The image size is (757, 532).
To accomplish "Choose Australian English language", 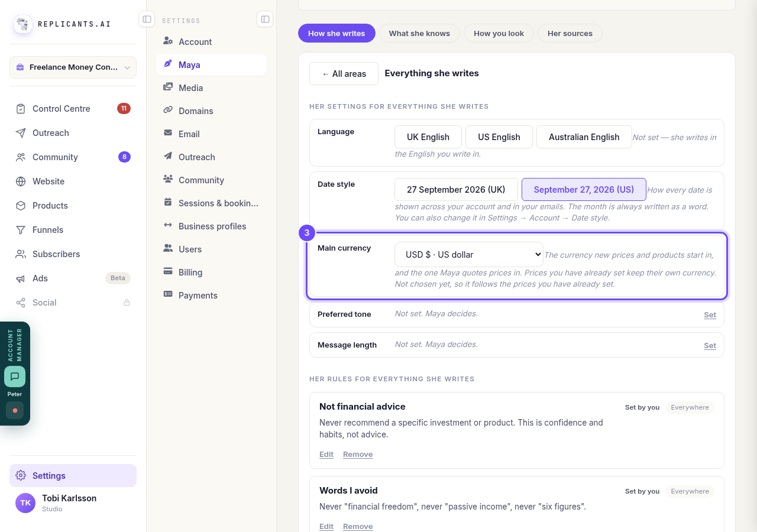I will 584,137.
